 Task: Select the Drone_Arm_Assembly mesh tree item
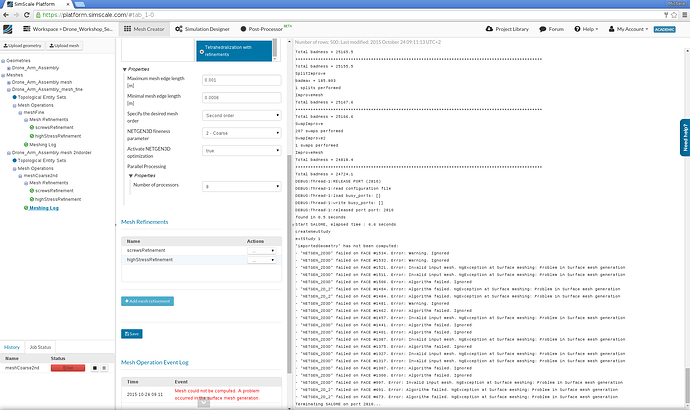[x=42, y=82]
